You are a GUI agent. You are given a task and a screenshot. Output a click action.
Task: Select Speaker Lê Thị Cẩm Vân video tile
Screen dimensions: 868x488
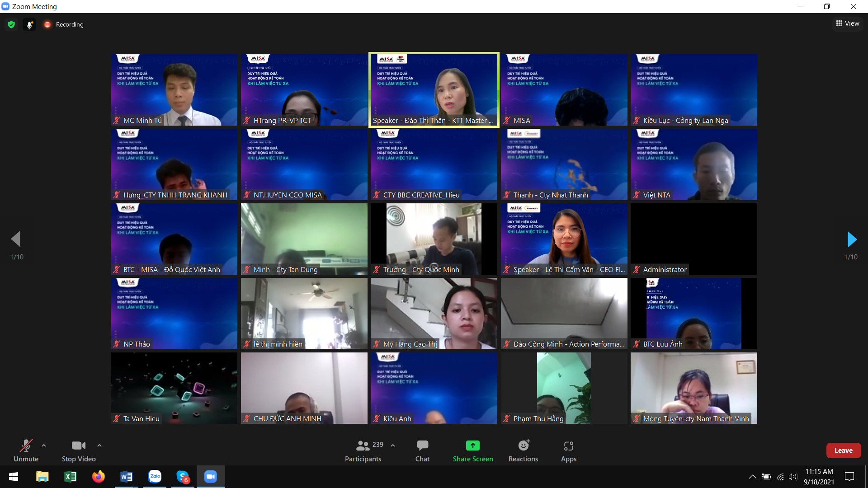[x=564, y=239]
